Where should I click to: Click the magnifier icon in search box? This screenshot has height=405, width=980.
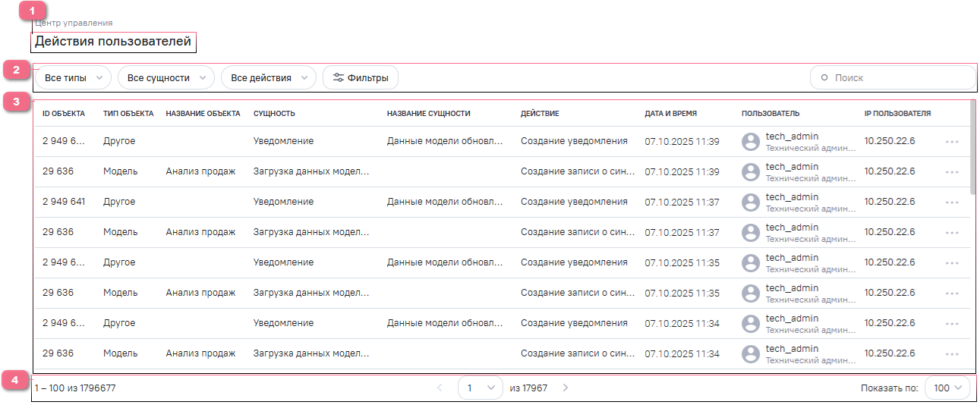coord(824,77)
